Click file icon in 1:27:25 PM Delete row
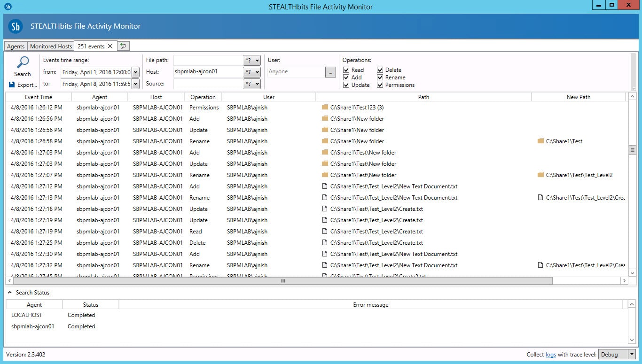The image size is (642, 364). [324, 243]
